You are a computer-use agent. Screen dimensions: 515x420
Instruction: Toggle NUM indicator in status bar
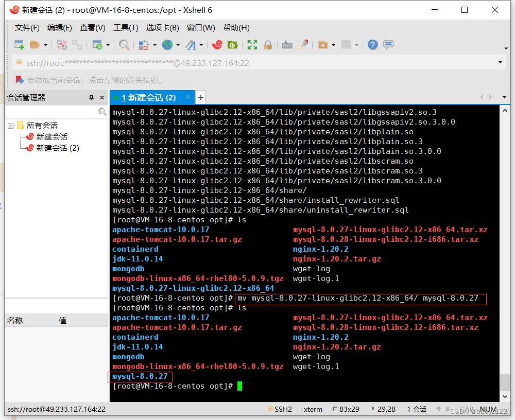pyautogui.click(x=487, y=409)
